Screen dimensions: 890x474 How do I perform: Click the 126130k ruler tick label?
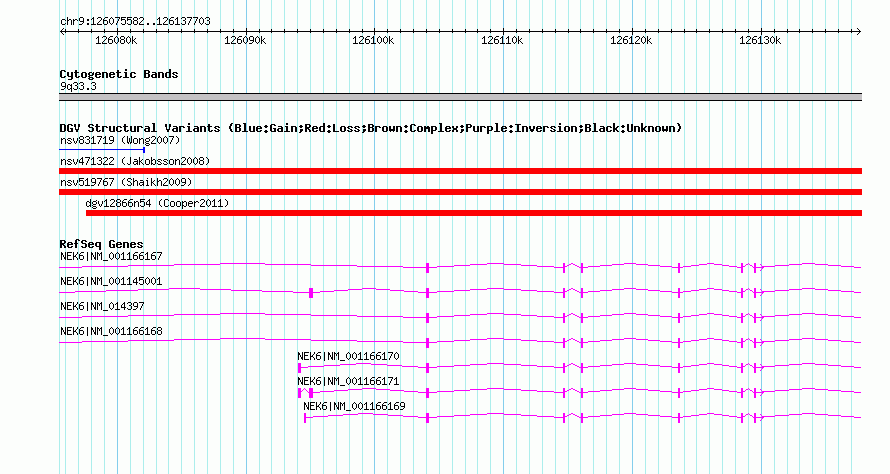(759, 40)
